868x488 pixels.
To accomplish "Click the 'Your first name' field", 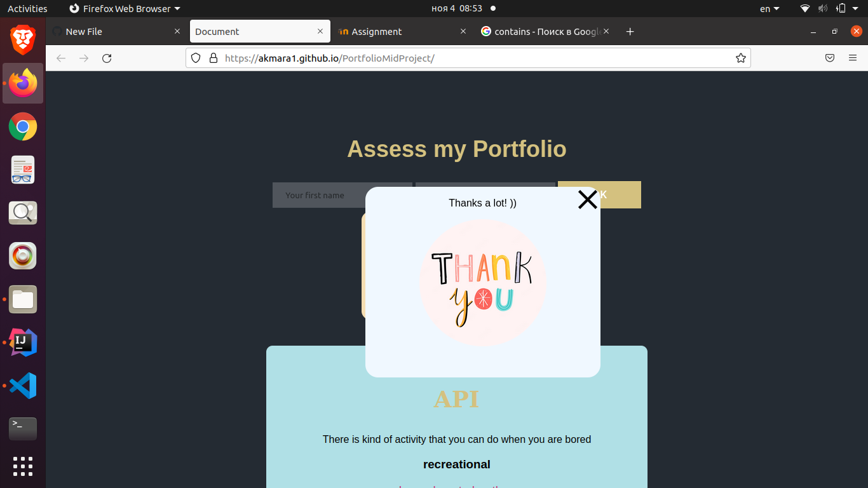I will tap(330, 195).
